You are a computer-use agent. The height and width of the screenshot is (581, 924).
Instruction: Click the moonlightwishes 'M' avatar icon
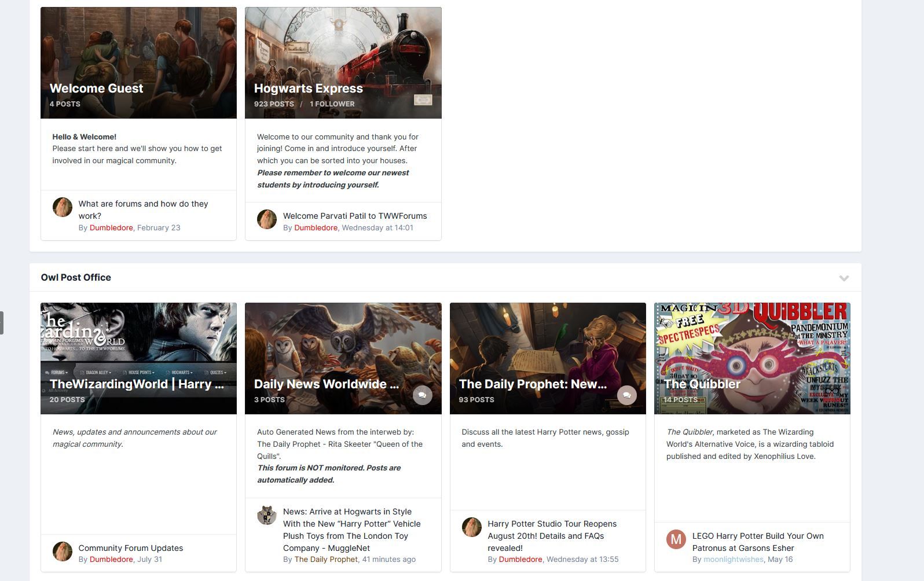click(x=676, y=539)
